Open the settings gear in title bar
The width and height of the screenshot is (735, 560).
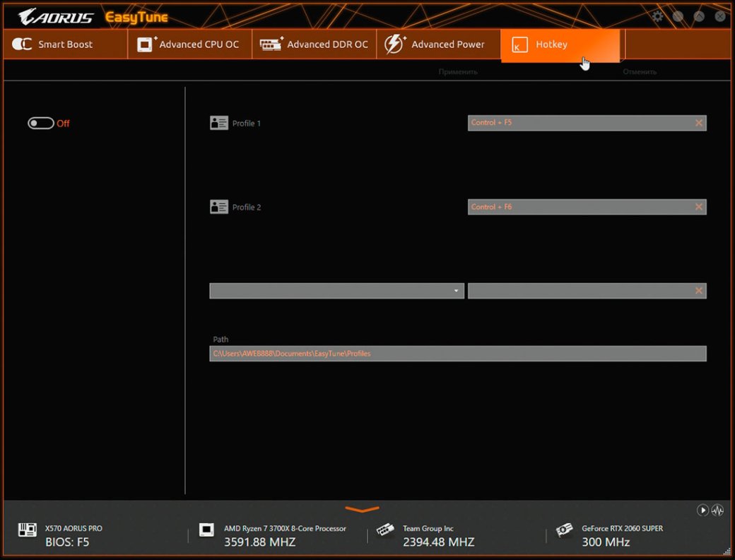click(x=658, y=16)
